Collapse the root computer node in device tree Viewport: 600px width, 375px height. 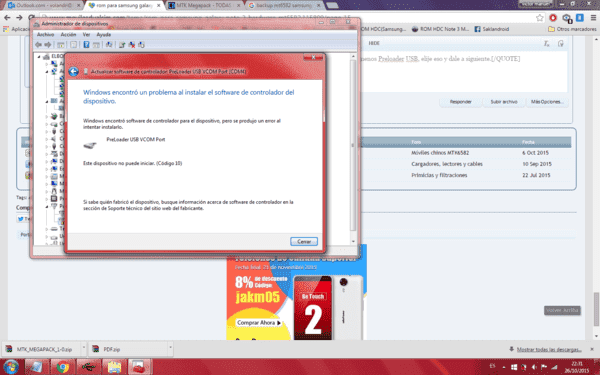39,56
